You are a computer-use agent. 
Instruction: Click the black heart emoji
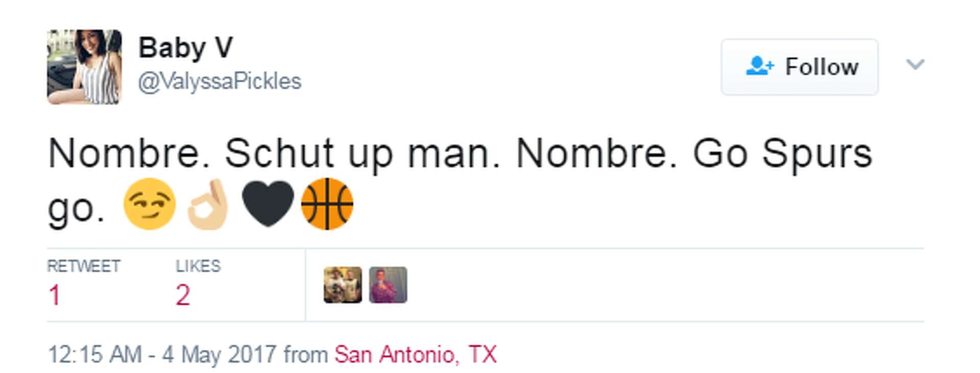tap(267, 204)
